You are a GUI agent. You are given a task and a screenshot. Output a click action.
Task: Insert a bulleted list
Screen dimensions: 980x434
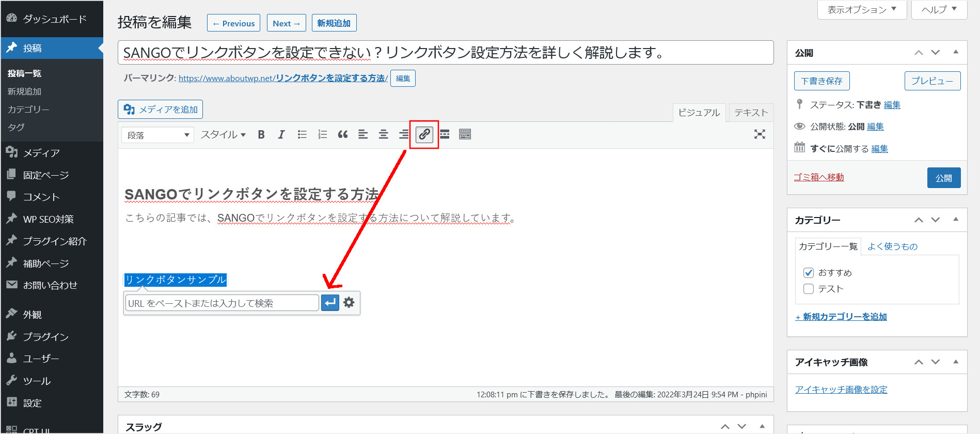pos(302,135)
